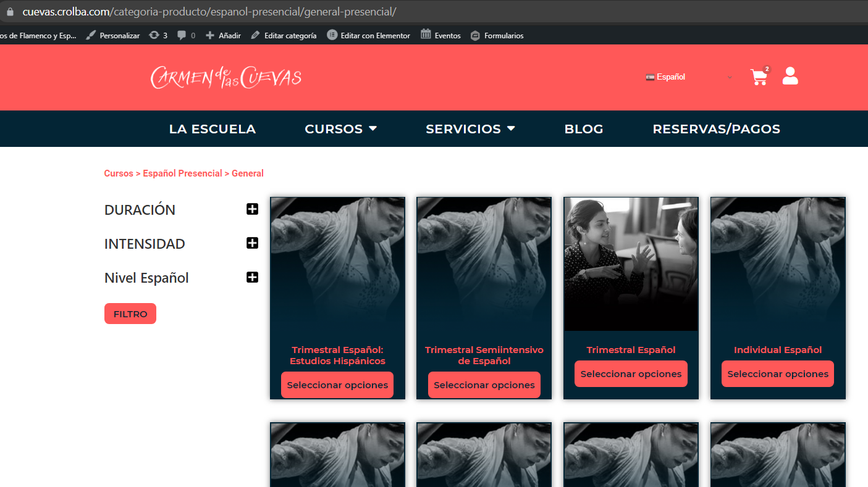Open the Individual Español title link
This screenshot has height=487, width=868.
pos(778,350)
